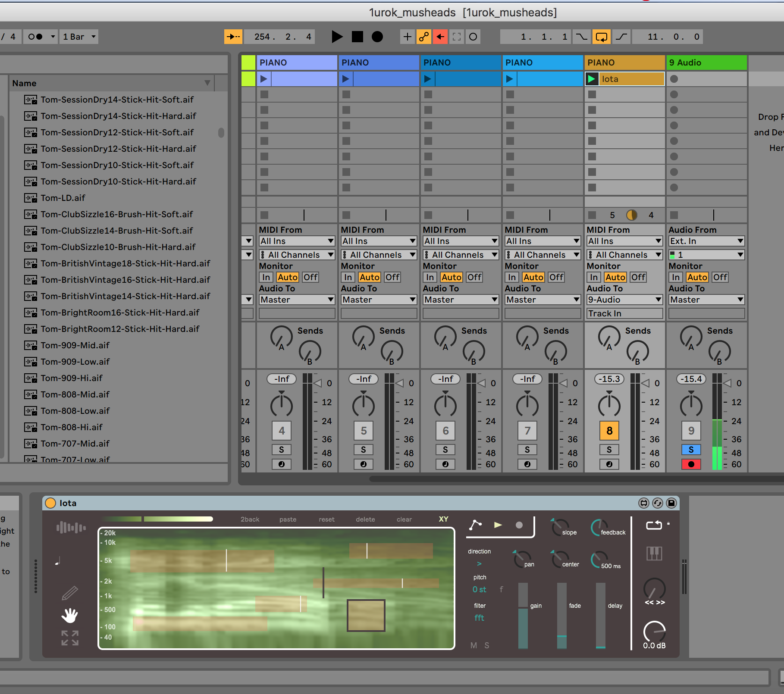Click the Arrangement Record button

click(x=377, y=37)
